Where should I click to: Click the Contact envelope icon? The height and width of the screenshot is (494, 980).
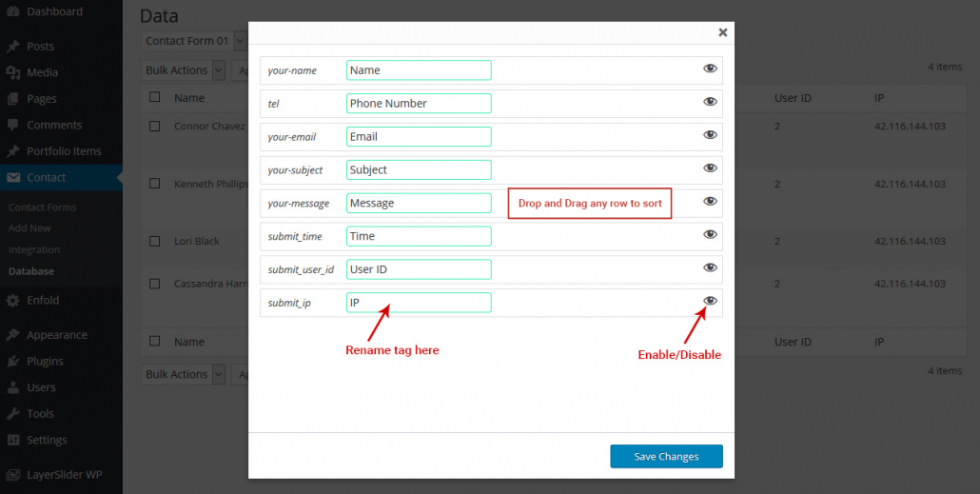(13, 178)
